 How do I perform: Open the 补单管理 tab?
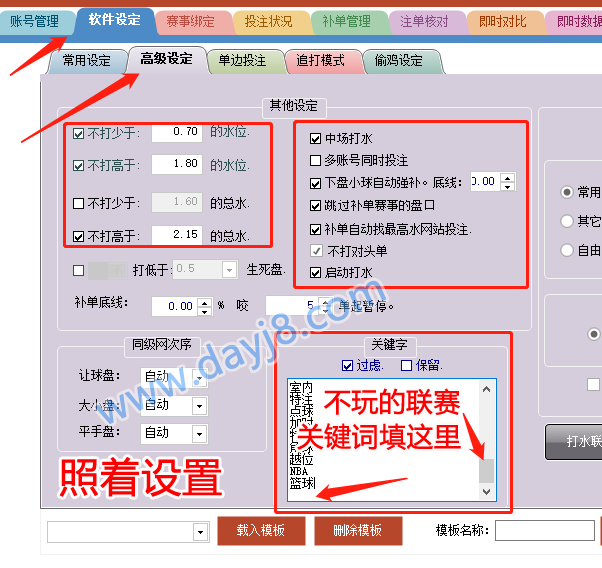click(347, 22)
